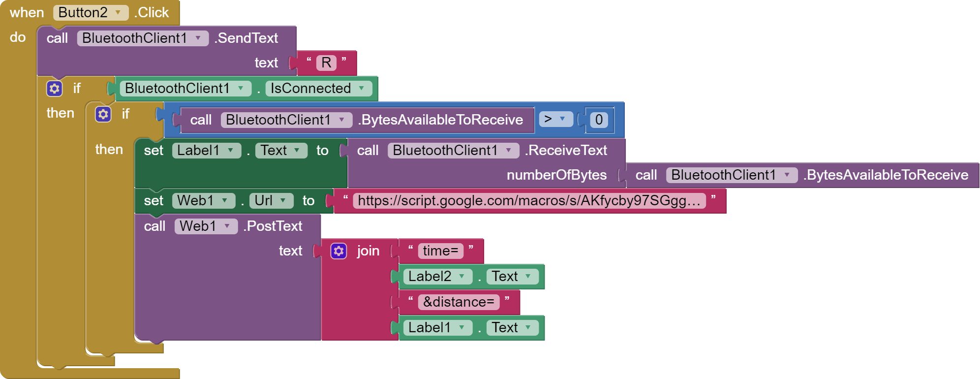Open BluetoothClient1 dropdown in numberOfBytes call

(x=731, y=175)
